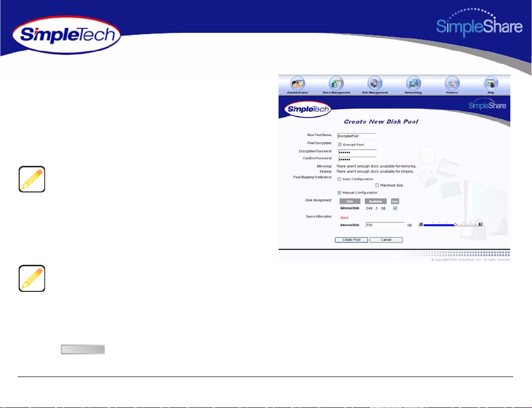Click the Internal Disk space allocation field

(x=385, y=225)
